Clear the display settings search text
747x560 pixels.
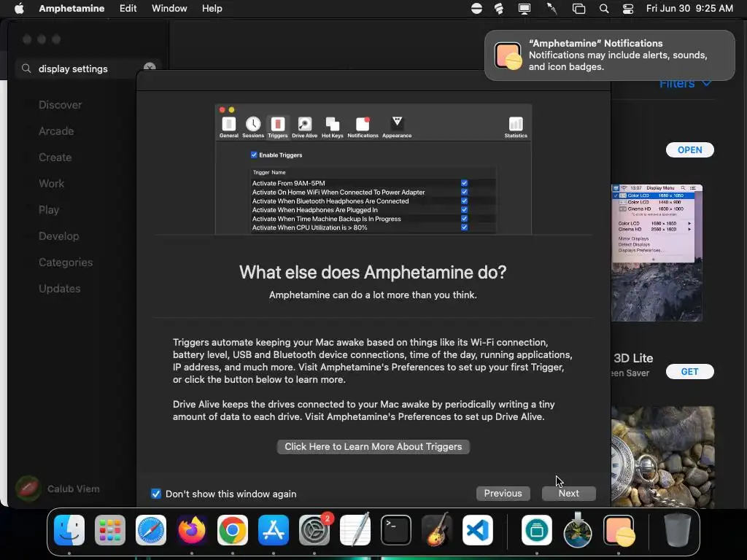(x=150, y=68)
